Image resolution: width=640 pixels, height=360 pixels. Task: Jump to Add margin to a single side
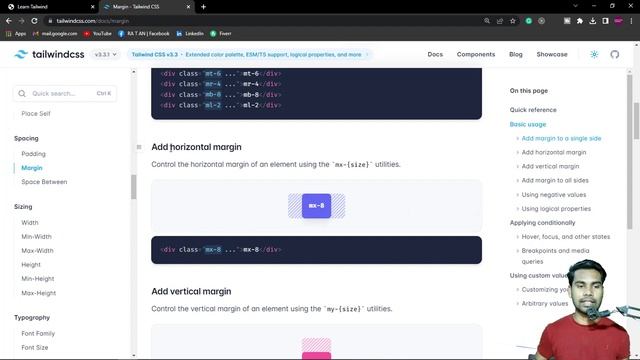(x=561, y=138)
